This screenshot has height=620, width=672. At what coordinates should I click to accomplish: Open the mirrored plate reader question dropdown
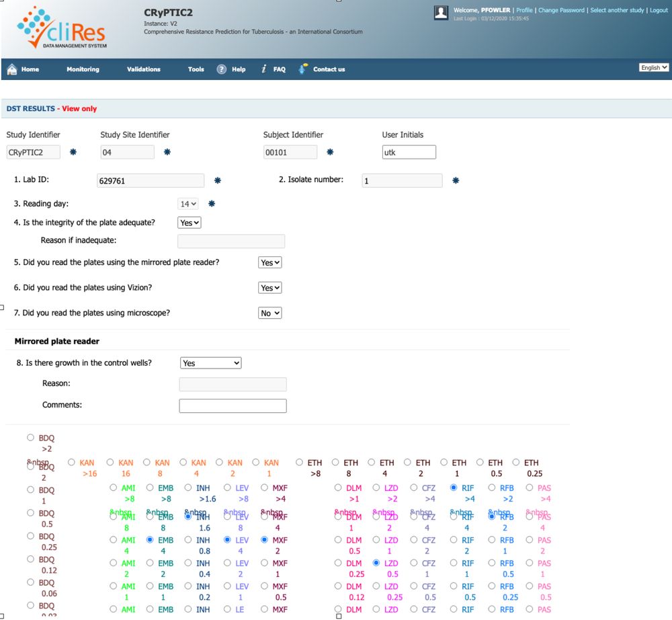(x=270, y=262)
